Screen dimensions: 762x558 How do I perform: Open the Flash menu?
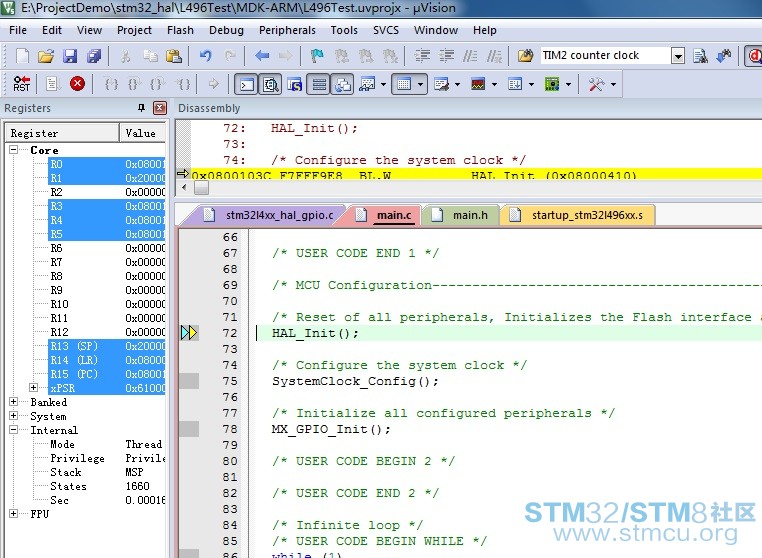click(x=180, y=30)
